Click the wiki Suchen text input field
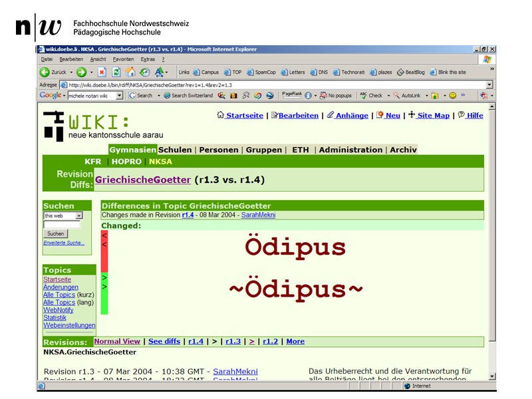 (x=62, y=225)
